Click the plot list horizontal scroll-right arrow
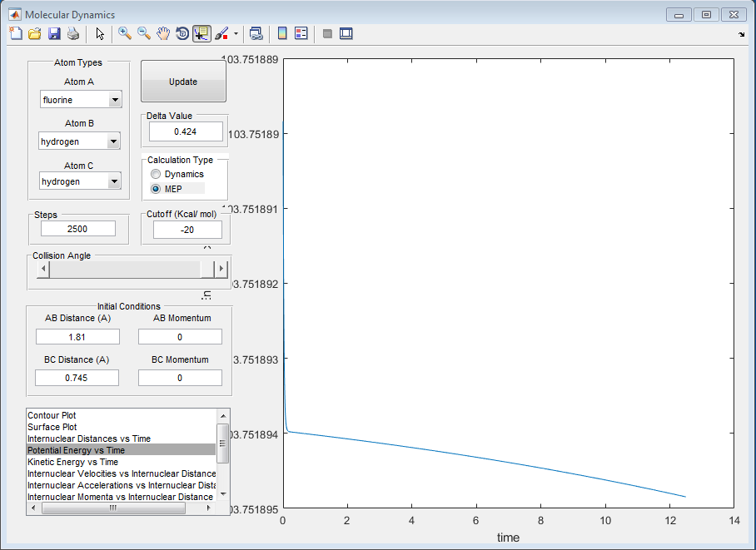This screenshot has height=550, width=756. click(x=209, y=508)
